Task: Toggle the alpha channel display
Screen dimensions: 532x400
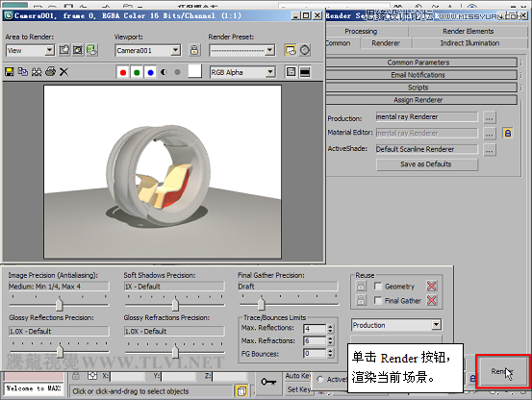Action: click(164, 72)
